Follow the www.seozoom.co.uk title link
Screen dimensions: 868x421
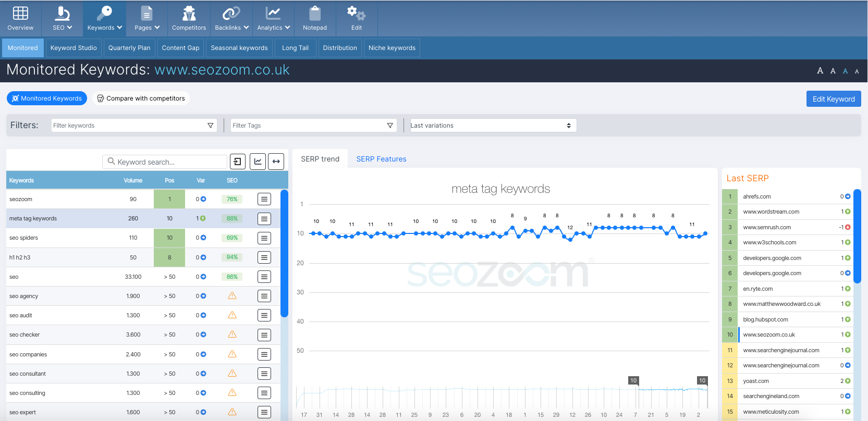point(222,70)
